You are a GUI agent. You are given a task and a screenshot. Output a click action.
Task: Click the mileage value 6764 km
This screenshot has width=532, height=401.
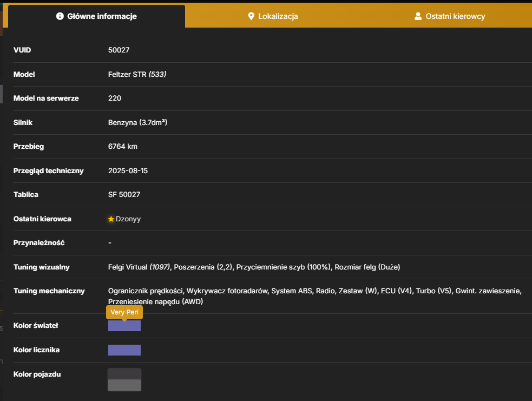pyautogui.click(x=123, y=146)
